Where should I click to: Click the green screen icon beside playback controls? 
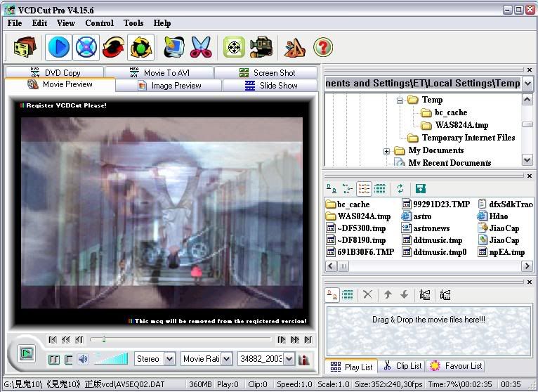coord(26,353)
